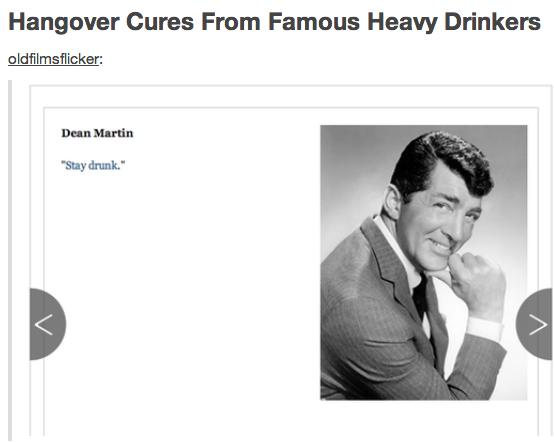Open the Dean Martin portrait photo
This screenshot has height=442, width=554.
[x=424, y=263]
